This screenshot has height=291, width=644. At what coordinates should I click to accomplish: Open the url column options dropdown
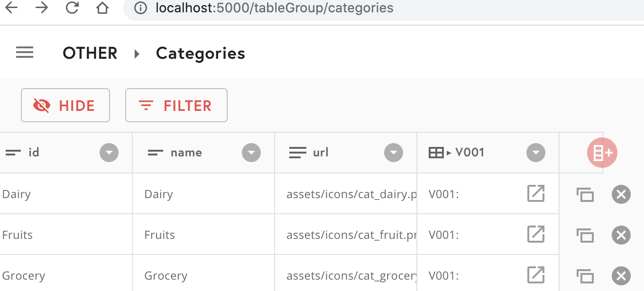pyautogui.click(x=394, y=152)
